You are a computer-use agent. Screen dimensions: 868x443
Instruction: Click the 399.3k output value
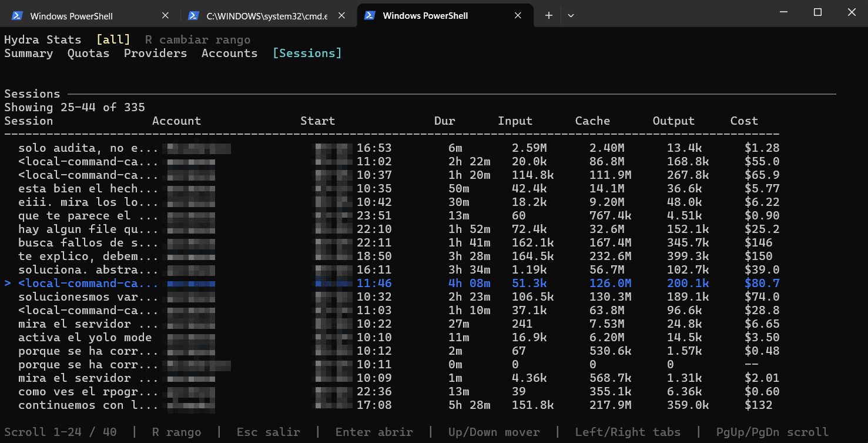[688, 256]
